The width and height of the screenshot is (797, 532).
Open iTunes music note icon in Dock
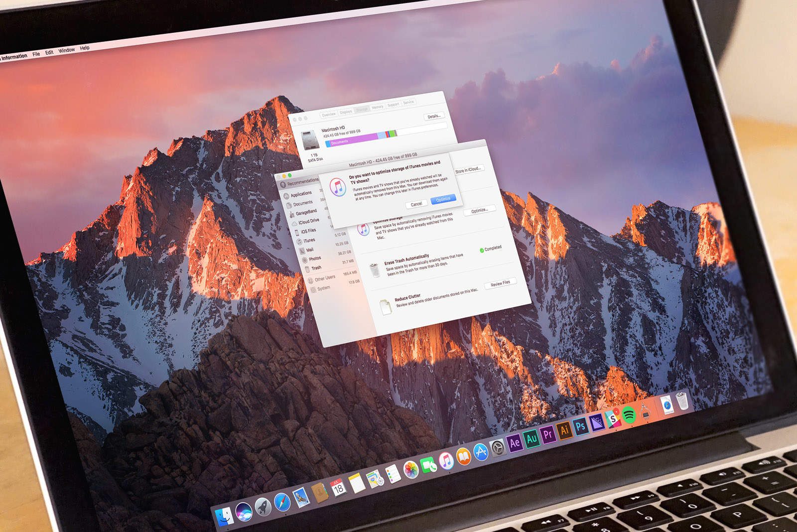[x=446, y=461]
